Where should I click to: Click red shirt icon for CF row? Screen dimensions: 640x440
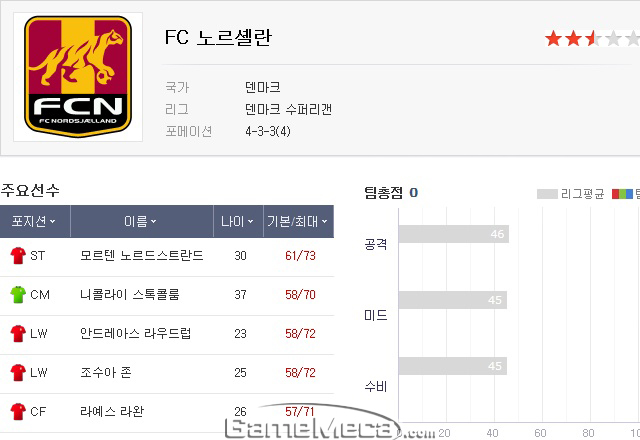18,411
